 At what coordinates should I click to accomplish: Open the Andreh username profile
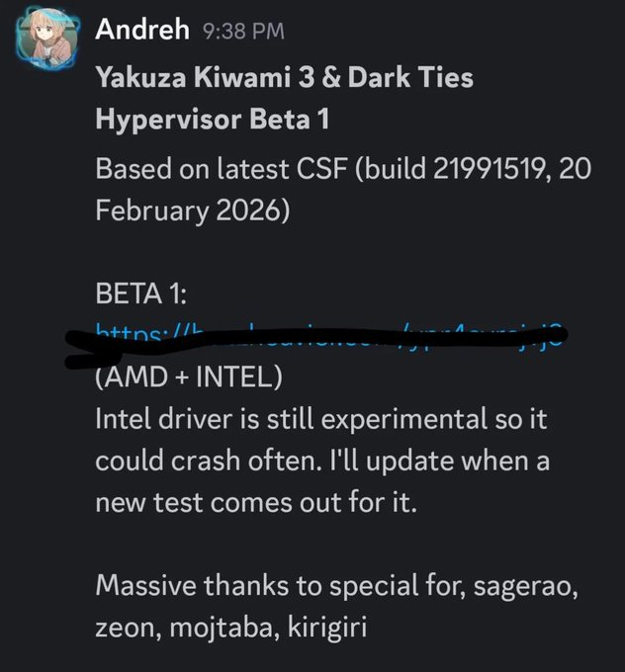141,30
